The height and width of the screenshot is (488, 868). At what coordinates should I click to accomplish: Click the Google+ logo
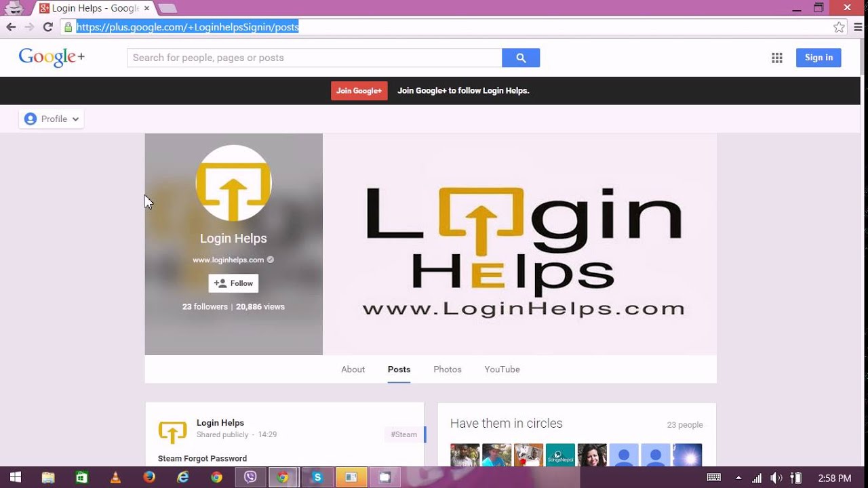(x=52, y=57)
